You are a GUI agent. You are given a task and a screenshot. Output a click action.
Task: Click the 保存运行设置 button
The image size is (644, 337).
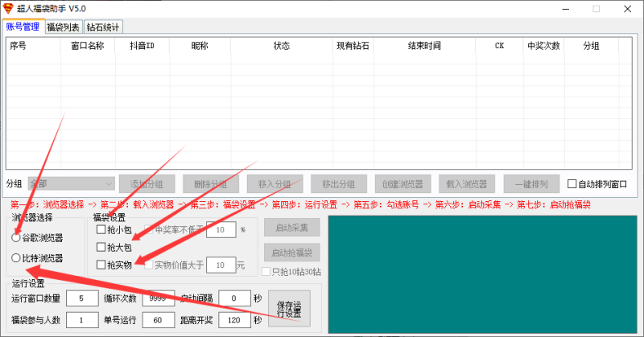[x=289, y=309]
